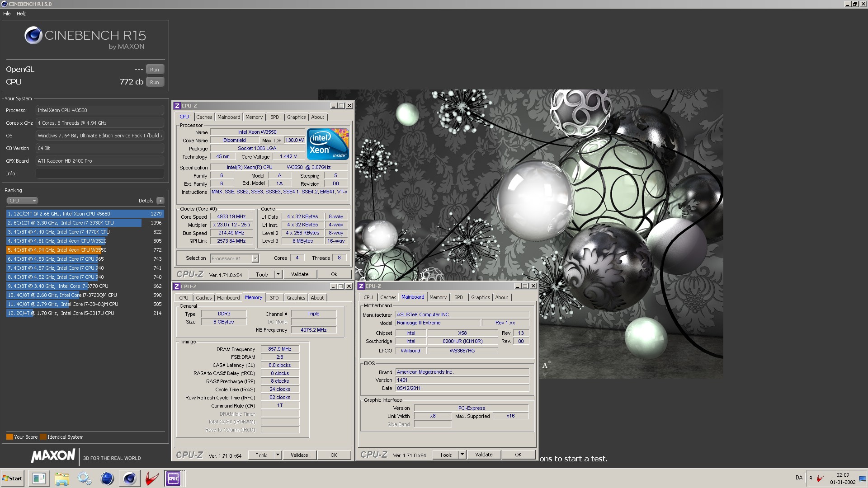Open the blue globe taskbar icon
Image resolution: width=868 pixels, height=488 pixels.
click(107, 478)
